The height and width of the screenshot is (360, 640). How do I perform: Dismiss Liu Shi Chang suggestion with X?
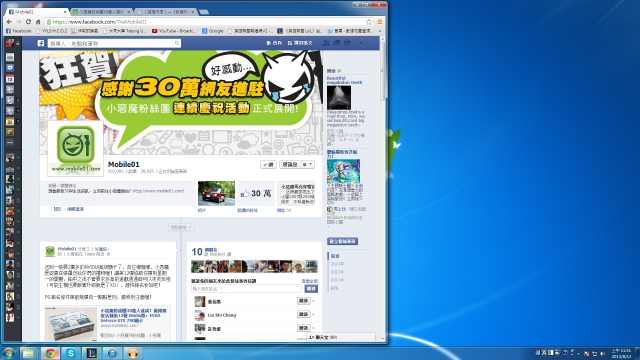click(x=314, y=314)
